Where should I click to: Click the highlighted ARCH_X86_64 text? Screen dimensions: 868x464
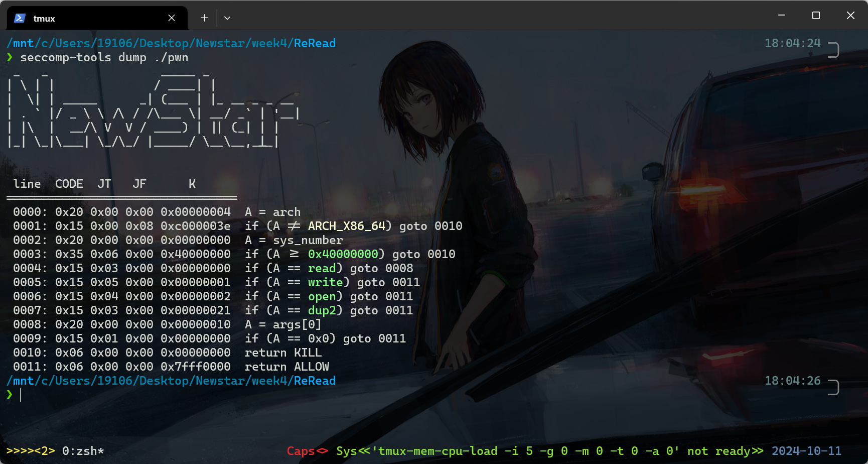click(x=346, y=226)
